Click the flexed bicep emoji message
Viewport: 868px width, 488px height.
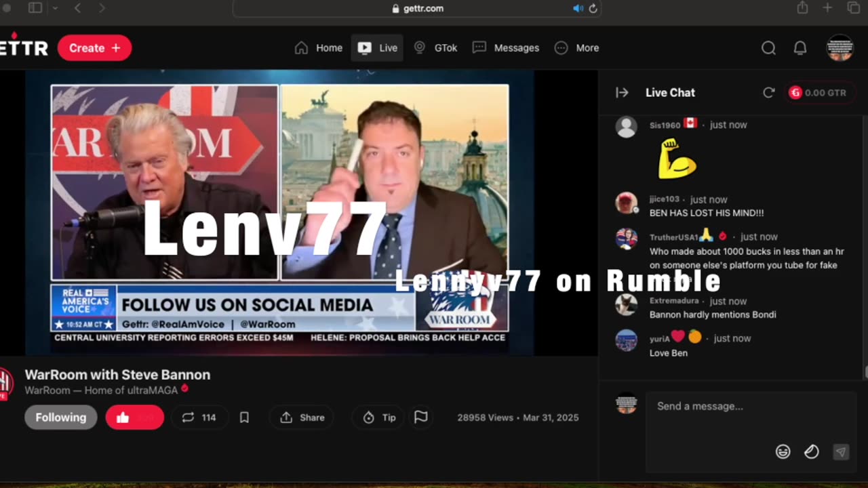[677, 158]
